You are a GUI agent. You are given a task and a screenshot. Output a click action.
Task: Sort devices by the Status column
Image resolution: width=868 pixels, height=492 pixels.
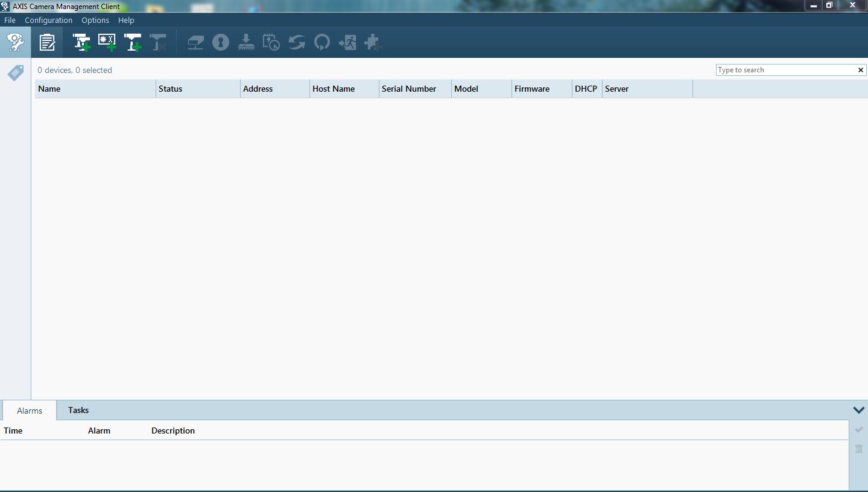(x=198, y=89)
